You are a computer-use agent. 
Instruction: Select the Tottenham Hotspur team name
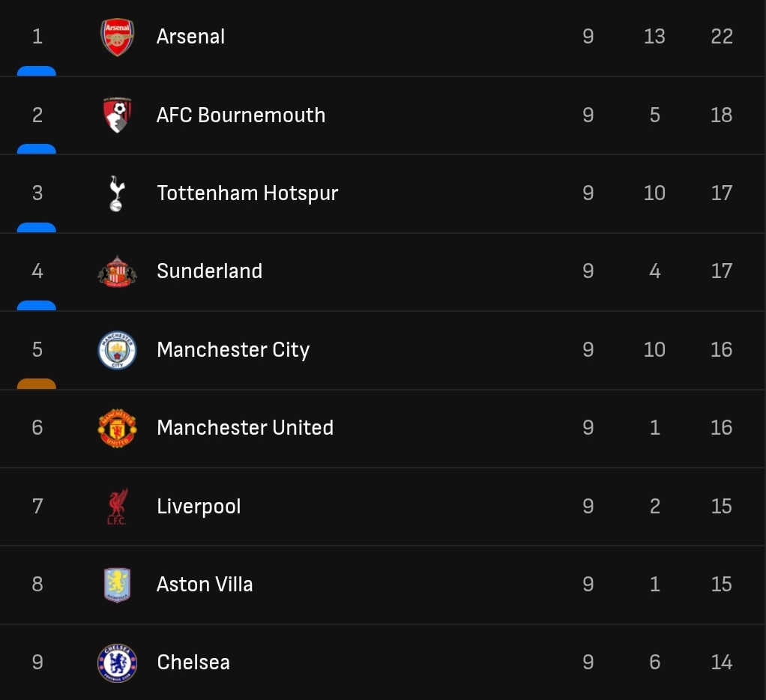(x=247, y=193)
